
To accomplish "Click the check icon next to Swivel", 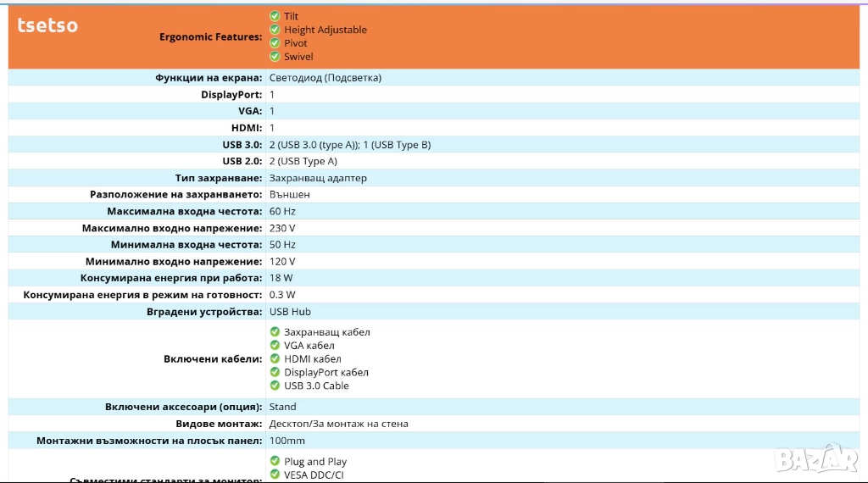I will 275,57.
